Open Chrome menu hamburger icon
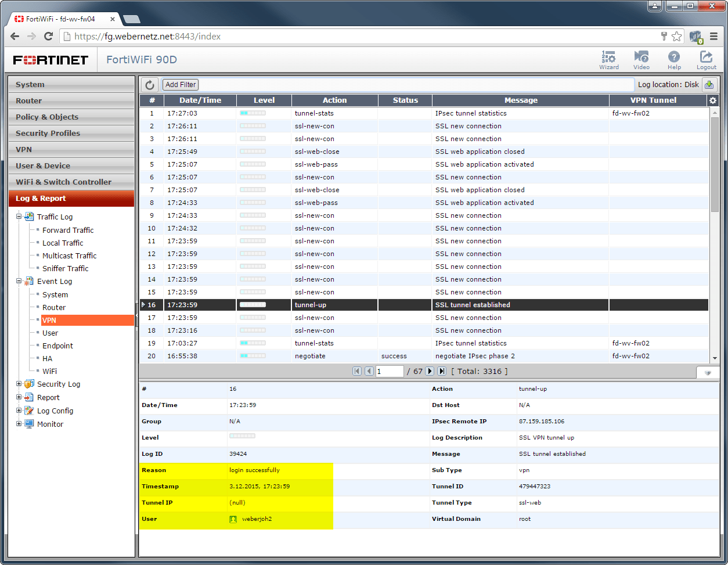The image size is (728, 565). 714,36
